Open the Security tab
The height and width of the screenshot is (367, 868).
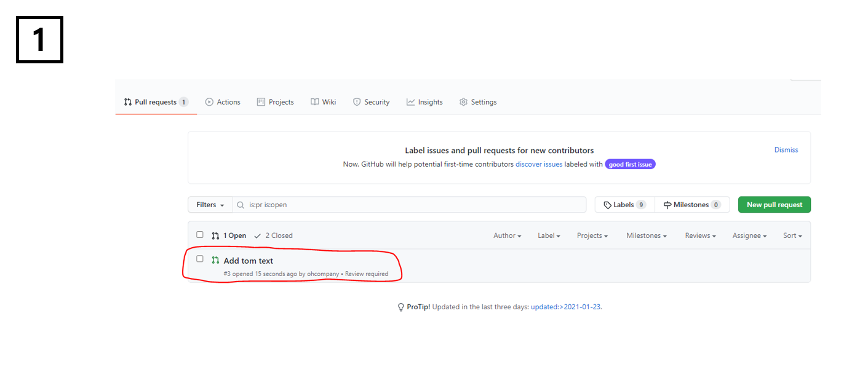point(371,102)
